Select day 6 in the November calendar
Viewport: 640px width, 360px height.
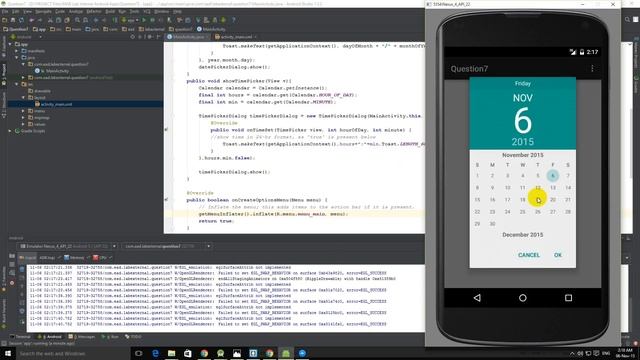pos(553,176)
